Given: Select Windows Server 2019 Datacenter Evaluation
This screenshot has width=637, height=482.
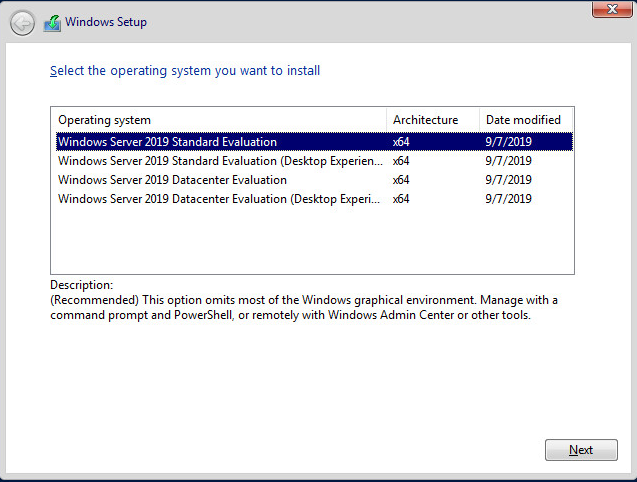Looking at the screenshot, I should pos(172,180).
